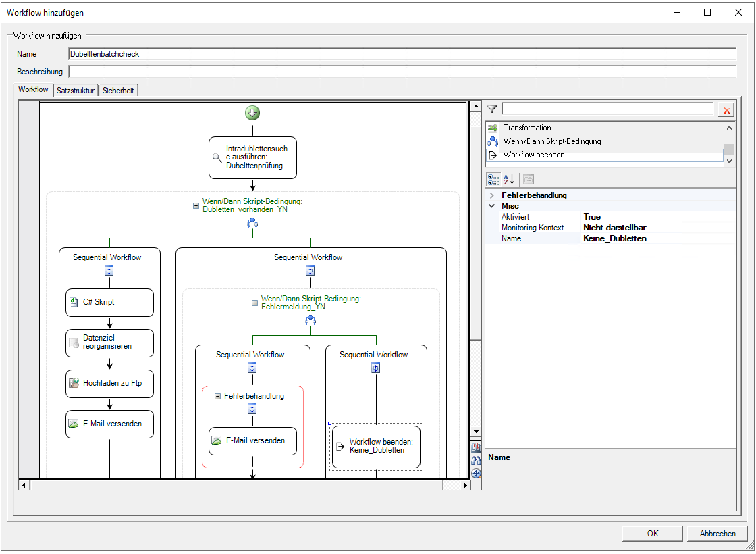Clear the toolbox filter with red X

(x=726, y=110)
